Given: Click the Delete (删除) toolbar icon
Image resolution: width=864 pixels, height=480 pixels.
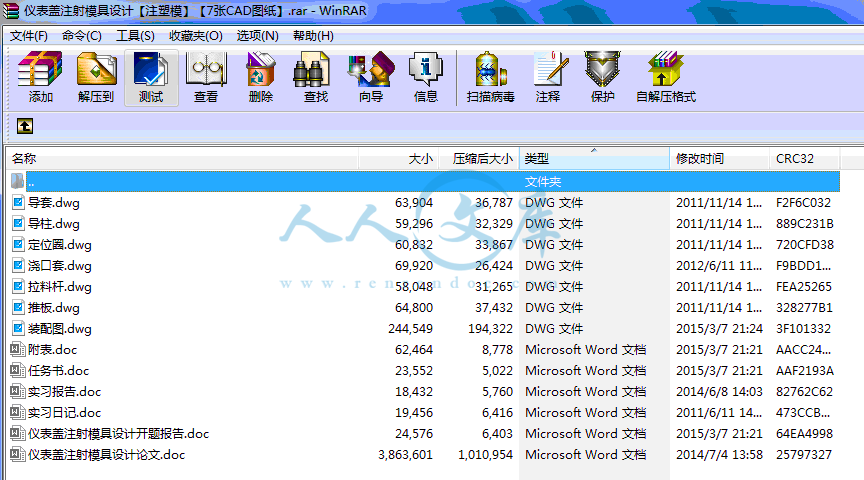Looking at the screenshot, I should pyautogui.click(x=261, y=69).
